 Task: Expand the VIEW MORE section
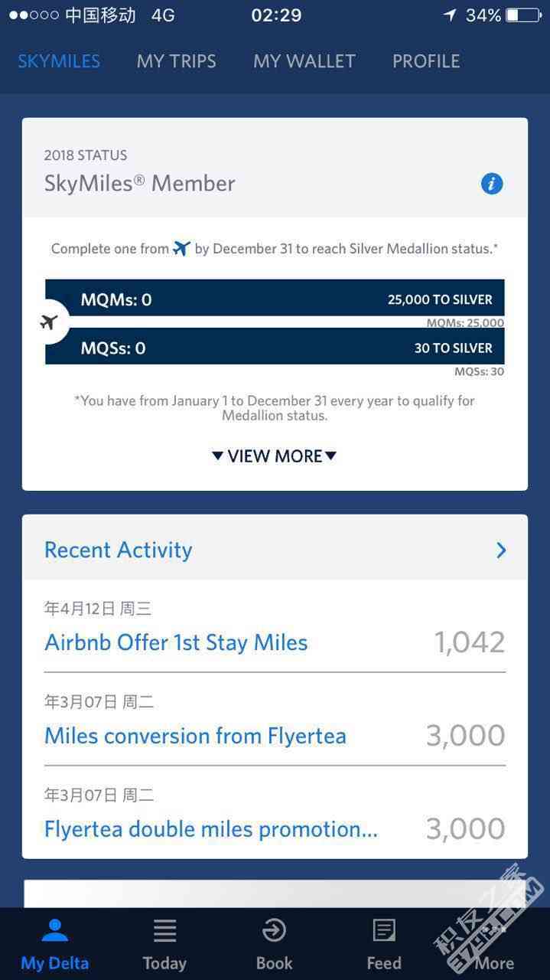(x=274, y=456)
